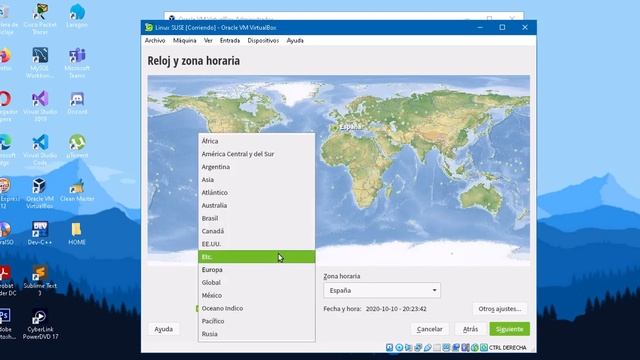Open the Ver menu
640x360 pixels.
tap(208, 40)
